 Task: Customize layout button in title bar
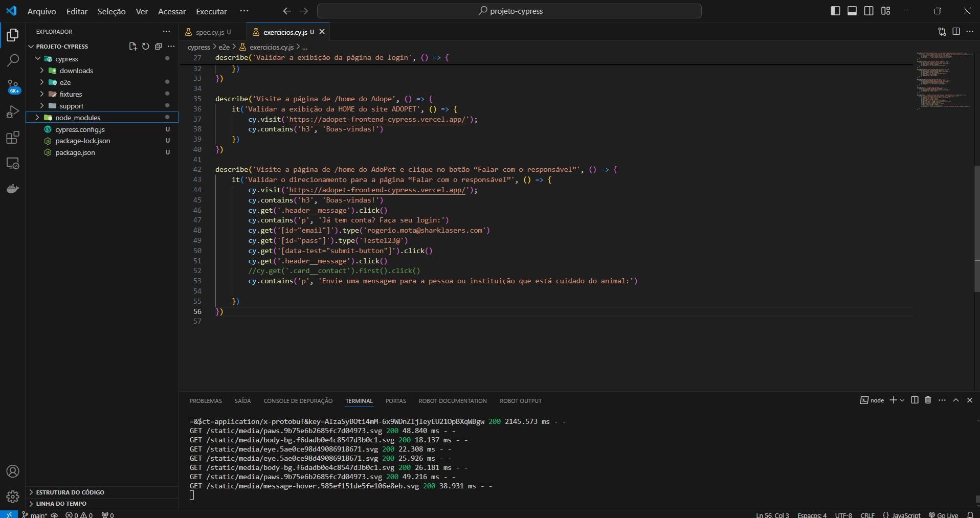click(885, 11)
